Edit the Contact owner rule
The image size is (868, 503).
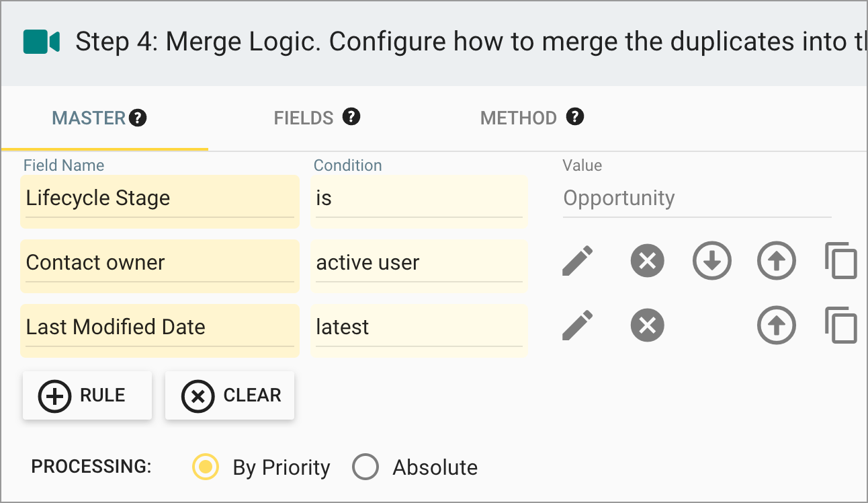(578, 261)
